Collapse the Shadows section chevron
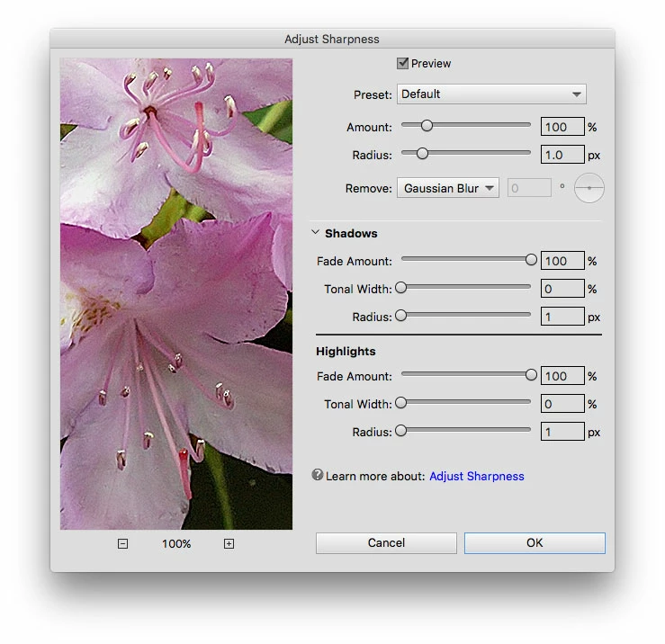665x644 pixels. pos(315,232)
